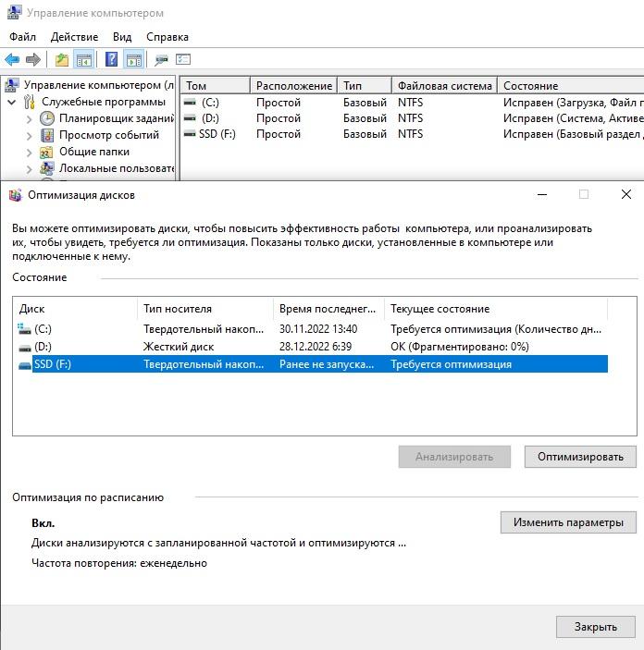
Task: Close the Оптимизация дисков window
Action: [626, 194]
